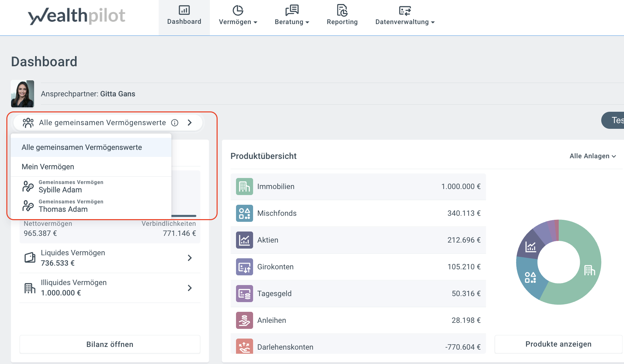
Task: Click the Produkte anzeigen button
Action: (558, 344)
